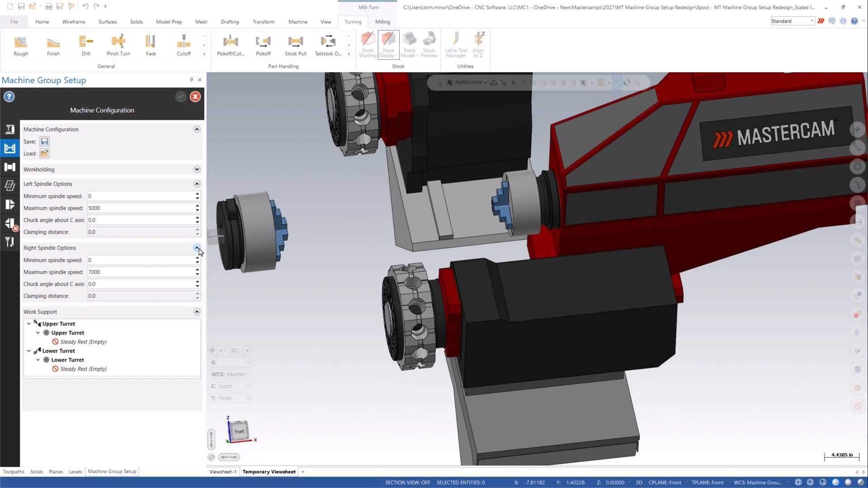Select Upper Turret Steady Rest (Empty) item
Image resolution: width=868 pixels, height=488 pixels.
pos(83,342)
